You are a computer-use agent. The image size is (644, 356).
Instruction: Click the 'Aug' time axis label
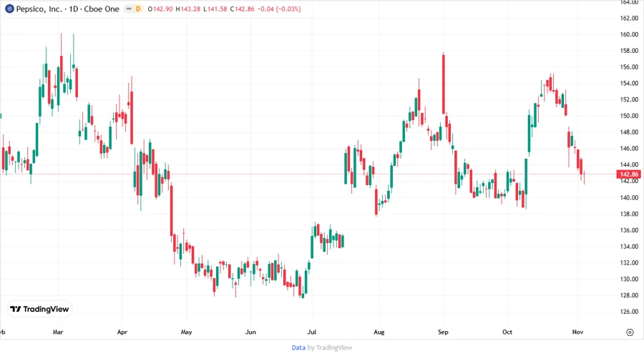pos(379,332)
